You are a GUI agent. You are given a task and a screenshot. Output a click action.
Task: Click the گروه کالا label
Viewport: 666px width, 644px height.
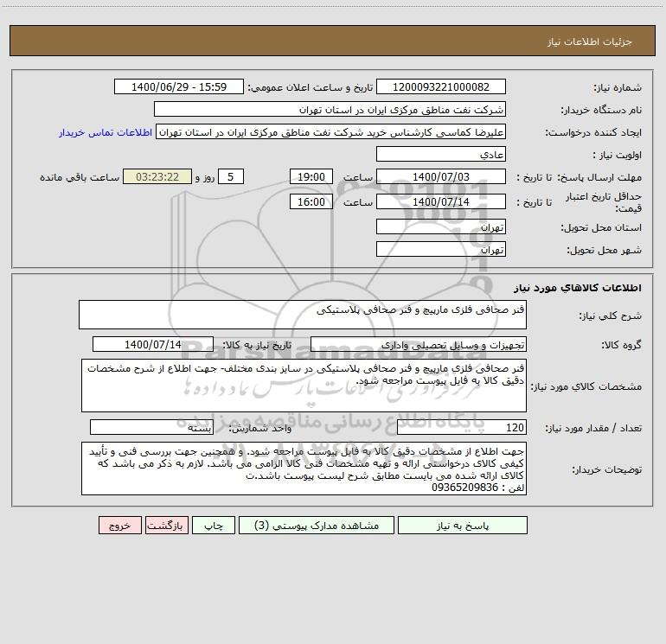621,345
